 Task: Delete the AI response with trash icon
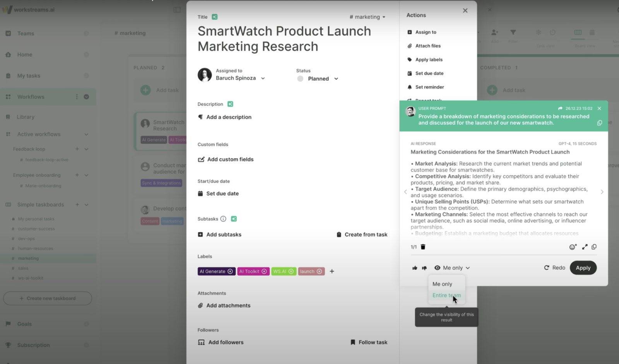pyautogui.click(x=423, y=247)
